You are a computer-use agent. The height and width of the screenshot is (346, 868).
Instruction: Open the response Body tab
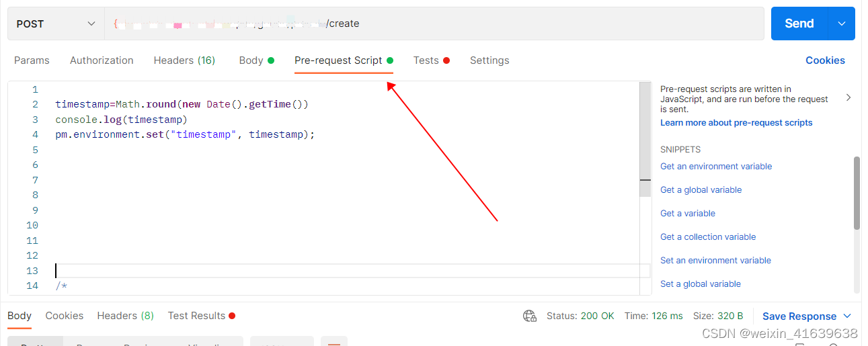click(x=19, y=316)
